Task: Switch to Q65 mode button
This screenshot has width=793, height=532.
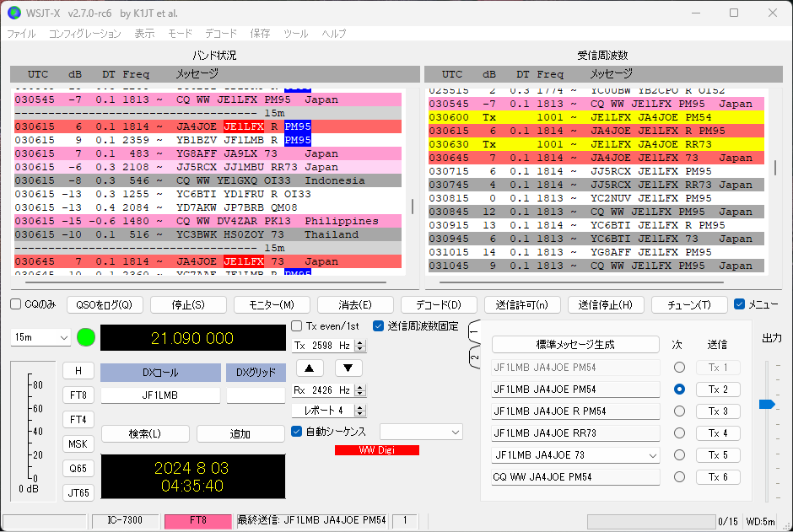Action: coord(78,468)
